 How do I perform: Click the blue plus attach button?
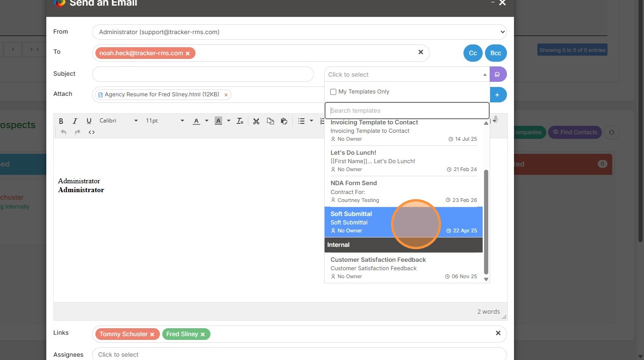498,95
